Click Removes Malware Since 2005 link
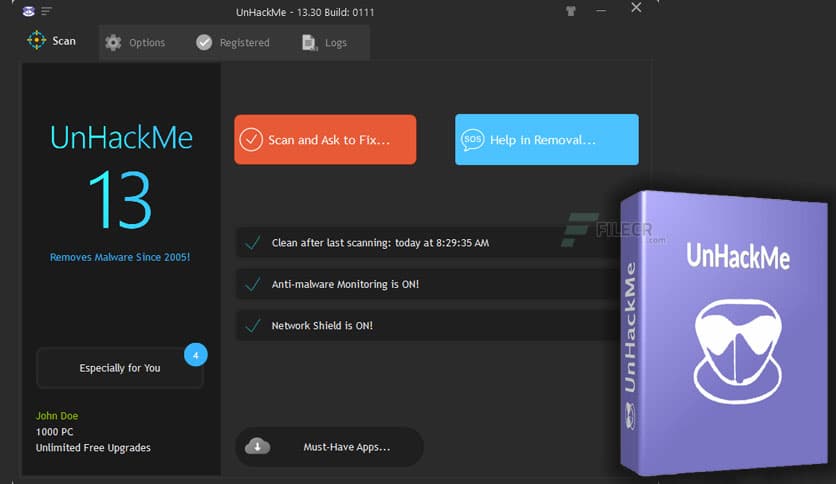This screenshot has height=484, width=836. coord(120,257)
